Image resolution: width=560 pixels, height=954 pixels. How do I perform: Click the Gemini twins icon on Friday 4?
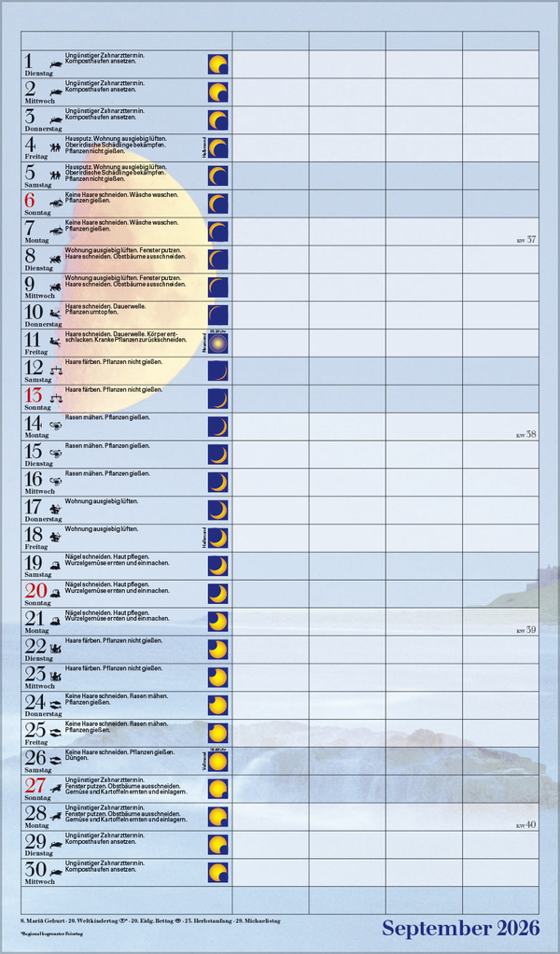tap(57, 147)
